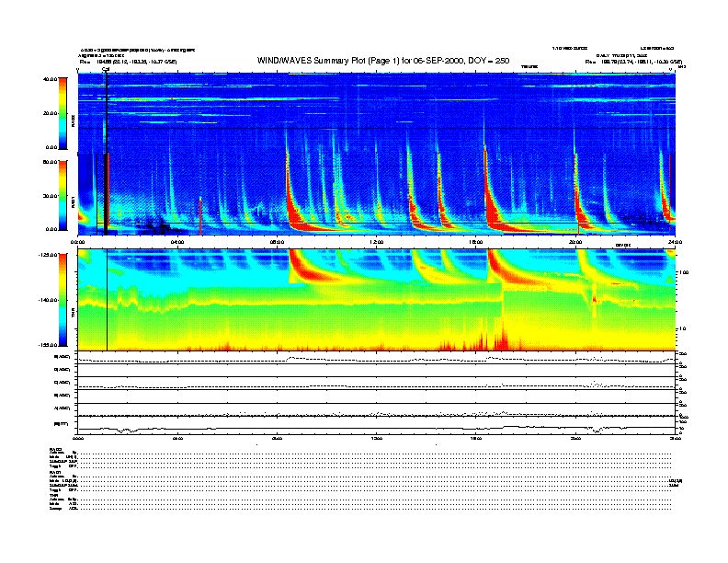Click the top-left position coordinates text line
The width and height of the screenshot is (728, 563).
point(128,62)
